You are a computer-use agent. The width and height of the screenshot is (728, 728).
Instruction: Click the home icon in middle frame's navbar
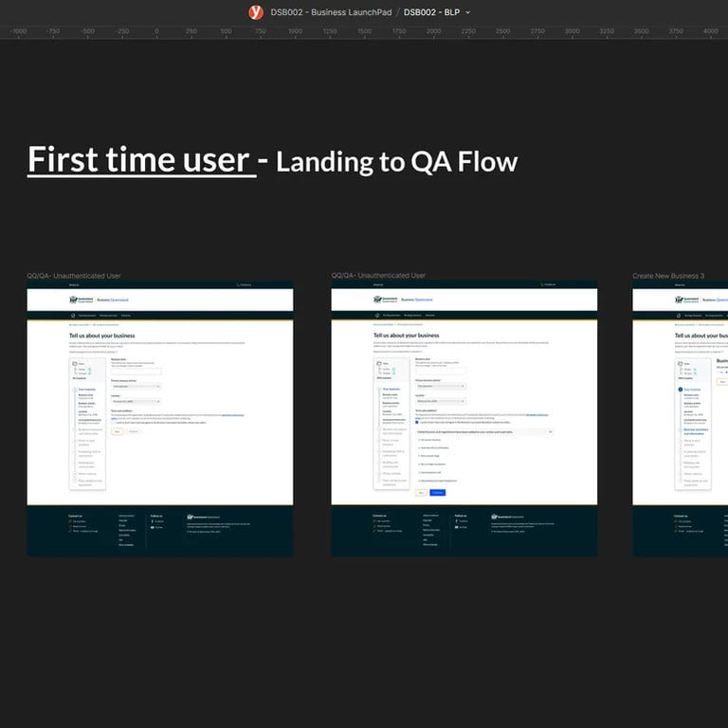click(377, 315)
